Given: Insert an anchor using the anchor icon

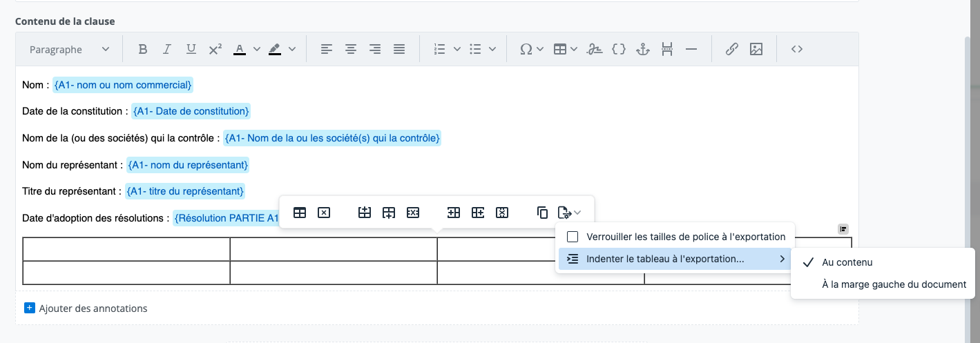Looking at the screenshot, I should [x=643, y=49].
